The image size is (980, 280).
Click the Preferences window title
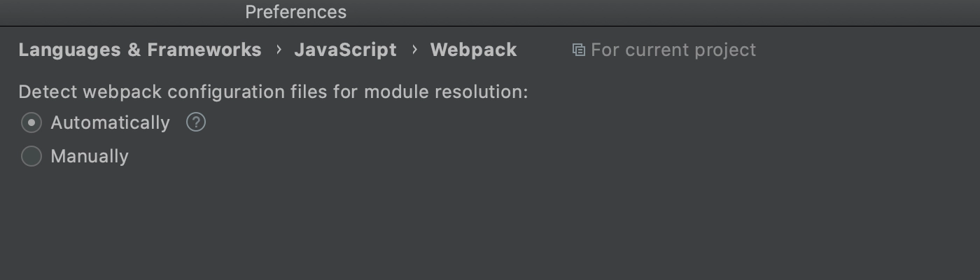tap(295, 12)
